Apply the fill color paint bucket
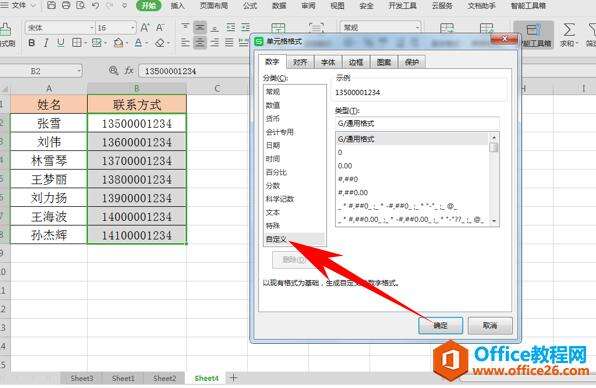Viewport: 596px width, 388px height. [118, 43]
